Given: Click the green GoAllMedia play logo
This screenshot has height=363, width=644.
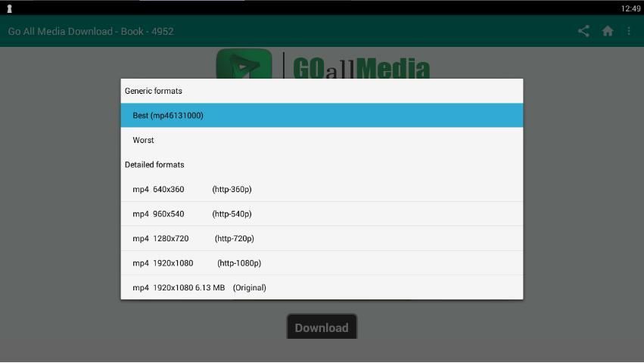Looking at the screenshot, I should click(x=244, y=64).
